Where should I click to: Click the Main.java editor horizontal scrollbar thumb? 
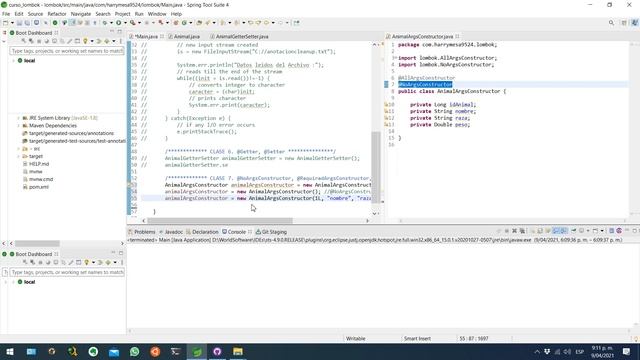(x=220, y=220)
